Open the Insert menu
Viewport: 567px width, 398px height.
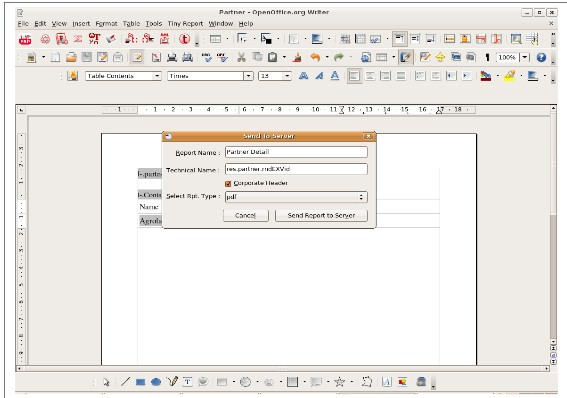pos(81,23)
